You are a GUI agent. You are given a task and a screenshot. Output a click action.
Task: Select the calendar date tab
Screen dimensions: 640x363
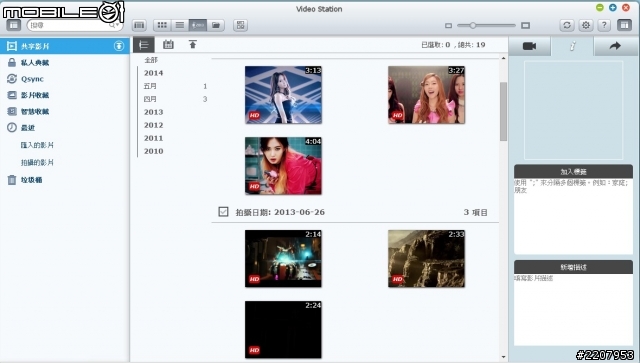pyautogui.click(x=168, y=45)
